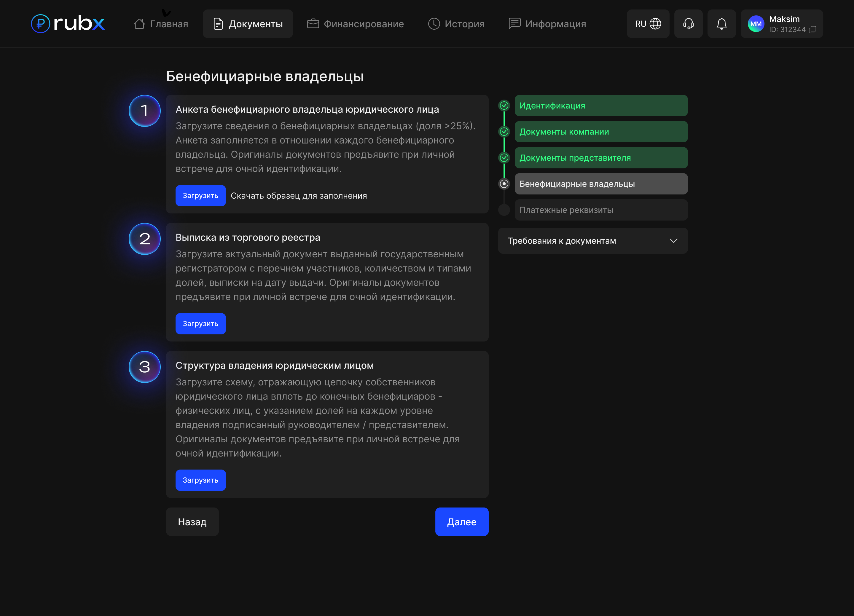854x616 pixels.
Task: Open История navigation tab
Action: point(456,24)
